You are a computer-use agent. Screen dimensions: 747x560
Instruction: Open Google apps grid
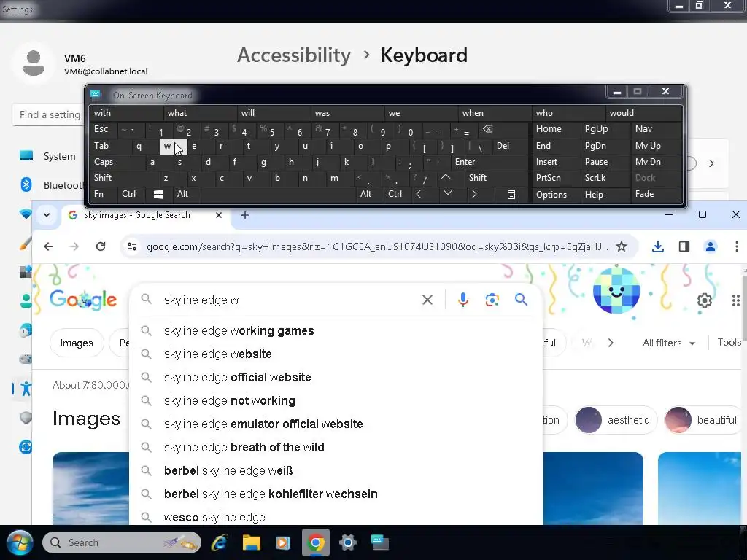(735, 300)
